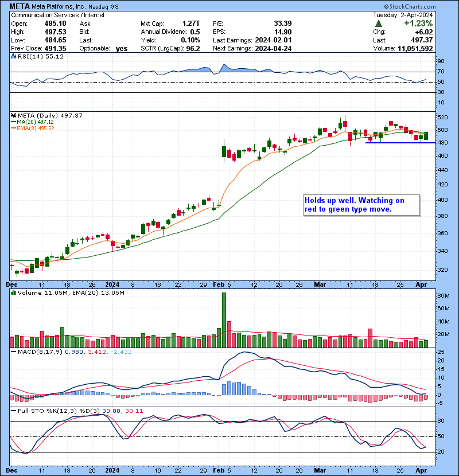Viewport: 459px width, 476px height.
Task: Click the Volume value 11,051,592
Action: pyautogui.click(x=415, y=48)
